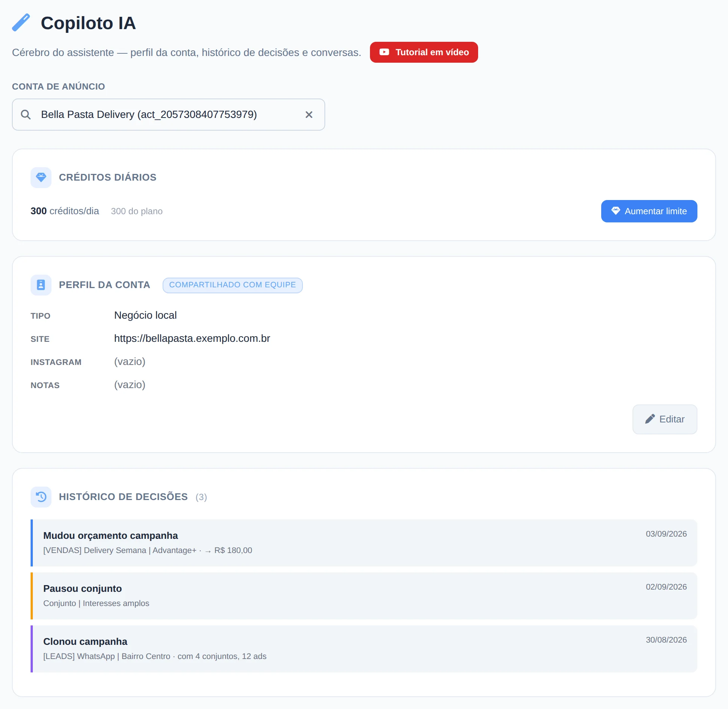Click the date 30/08/2026
The height and width of the screenshot is (709, 728).
tap(666, 640)
